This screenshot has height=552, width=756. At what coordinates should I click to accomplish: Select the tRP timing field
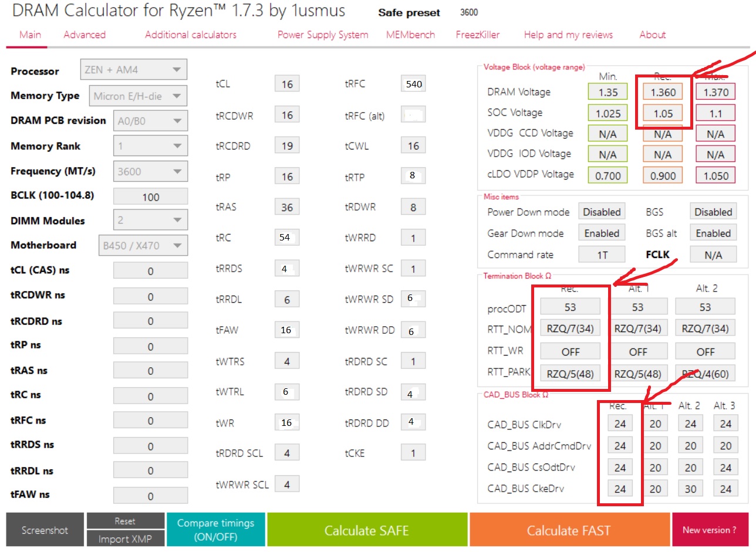point(287,177)
